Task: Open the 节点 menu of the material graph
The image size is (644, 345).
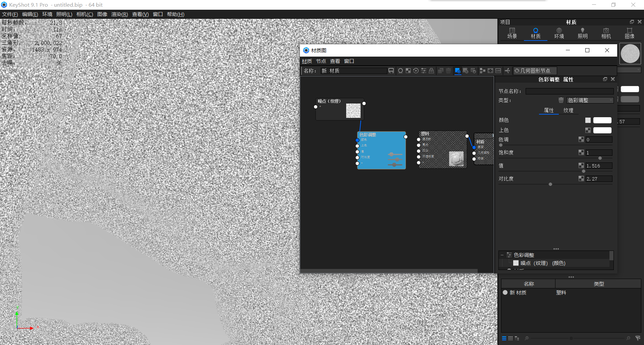Action: click(321, 61)
